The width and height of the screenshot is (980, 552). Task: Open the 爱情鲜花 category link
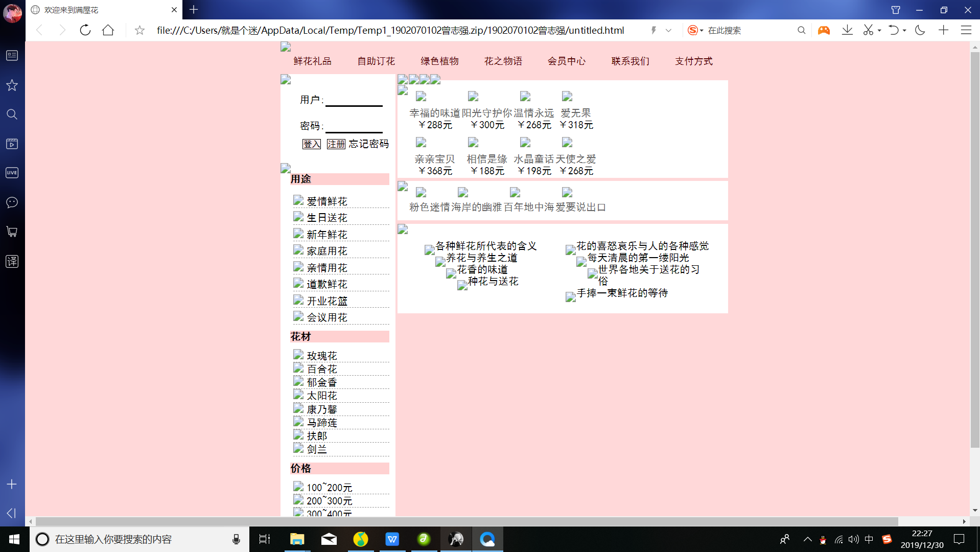point(327,201)
